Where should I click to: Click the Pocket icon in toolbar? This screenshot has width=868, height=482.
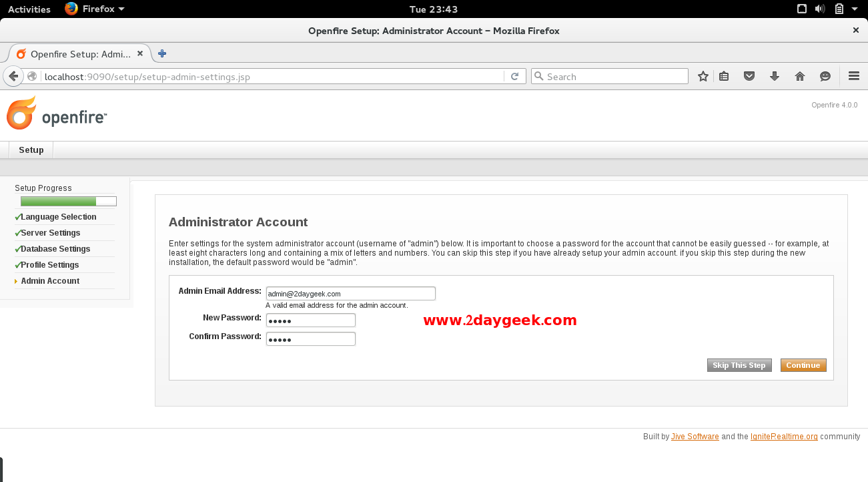(x=749, y=76)
